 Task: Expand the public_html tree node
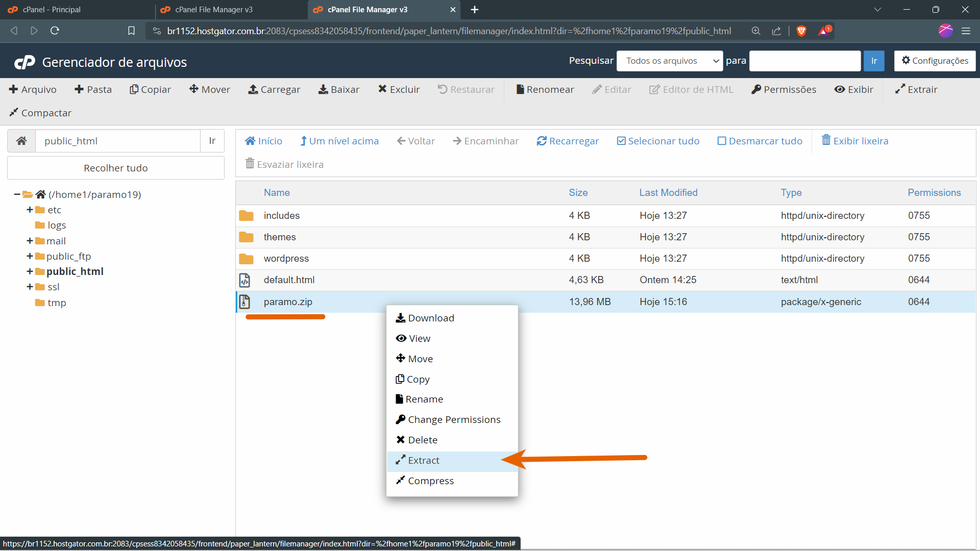pyautogui.click(x=30, y=271)
